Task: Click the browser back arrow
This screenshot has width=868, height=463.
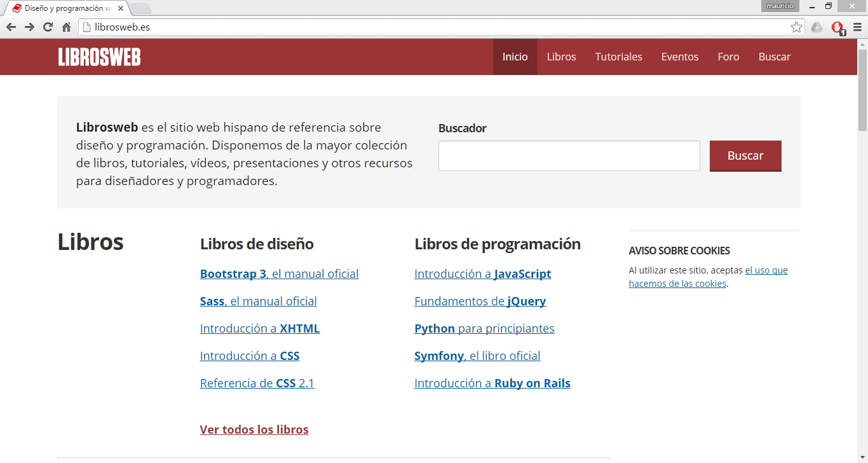Action: tap(11, 27)
